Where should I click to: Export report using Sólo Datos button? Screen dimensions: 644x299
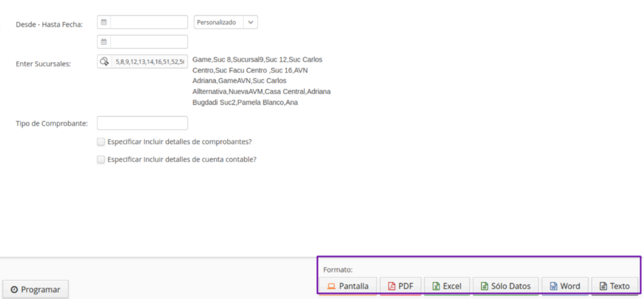(506, 286)
